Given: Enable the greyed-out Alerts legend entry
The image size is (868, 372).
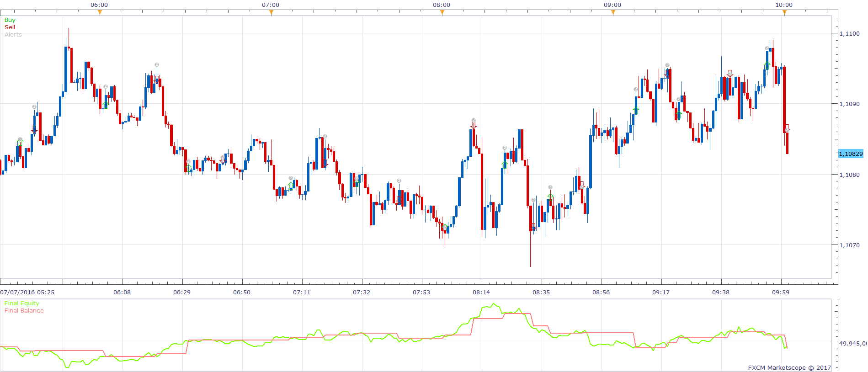Looking at the screenshot, I should (13, 35).
